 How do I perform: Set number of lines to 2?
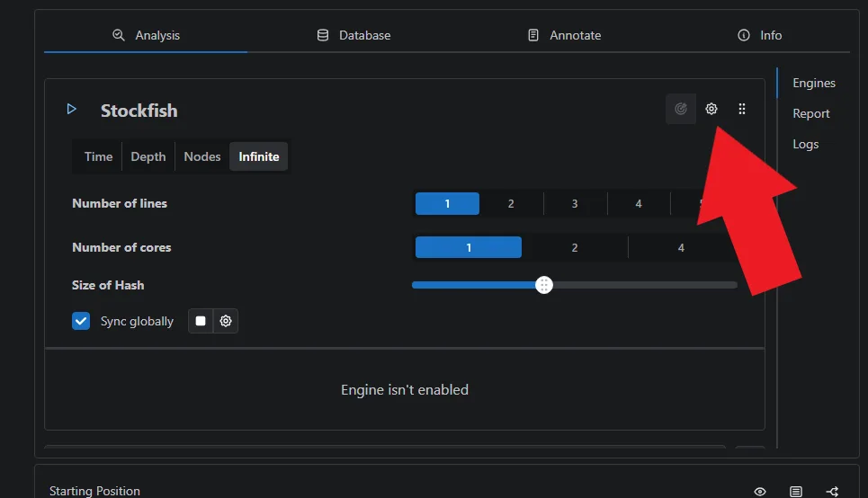click(511, 204)
